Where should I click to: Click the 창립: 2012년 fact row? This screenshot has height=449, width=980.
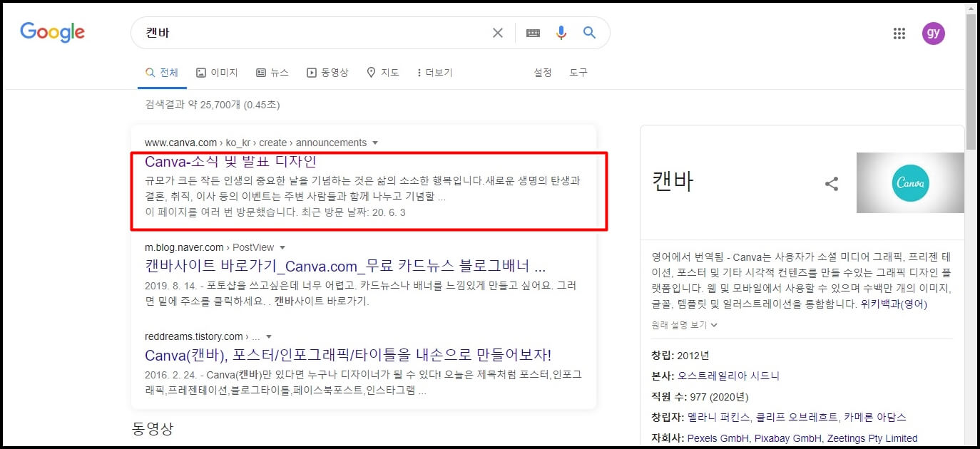[x=680, y=355]
